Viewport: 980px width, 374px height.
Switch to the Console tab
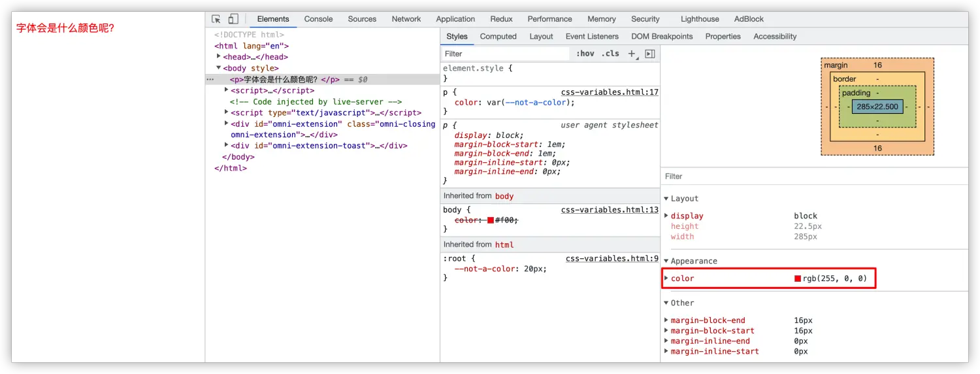318,19
